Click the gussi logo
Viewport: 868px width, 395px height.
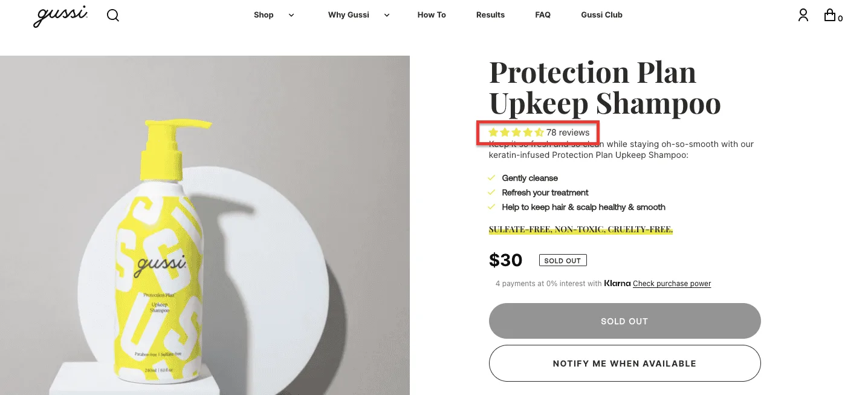pos(60,16)
